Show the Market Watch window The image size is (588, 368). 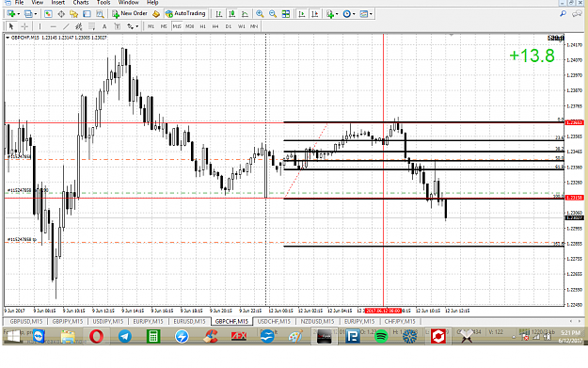pyautogui.click(x=48, y=14)
